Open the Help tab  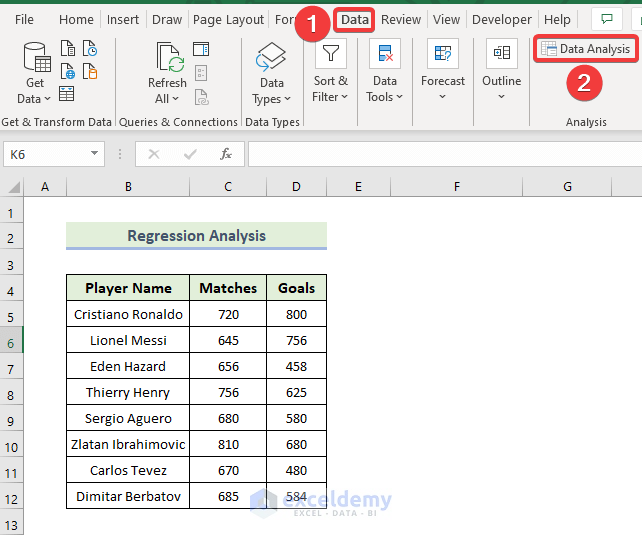coord(557,19)
